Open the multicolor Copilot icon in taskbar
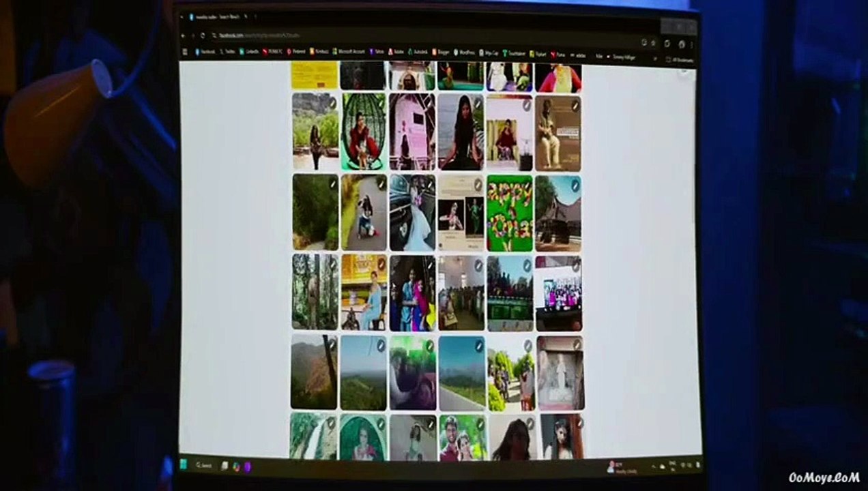The width and height of the screenshot is (868, 491). click(236, 466)
